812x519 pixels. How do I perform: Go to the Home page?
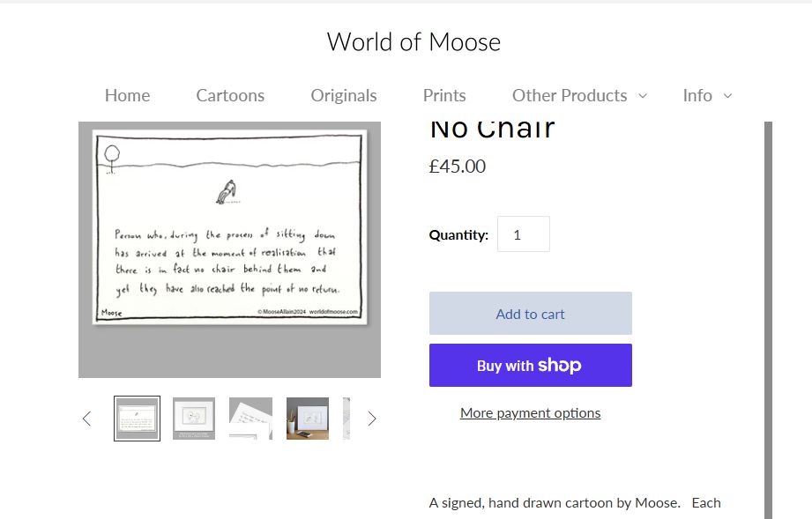(127, 95)
